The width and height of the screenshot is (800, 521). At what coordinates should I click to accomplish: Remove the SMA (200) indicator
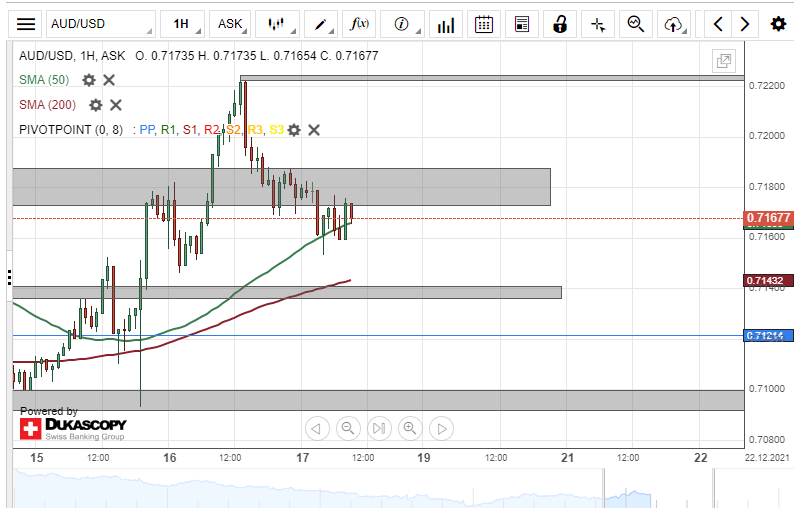pos(116,105)
